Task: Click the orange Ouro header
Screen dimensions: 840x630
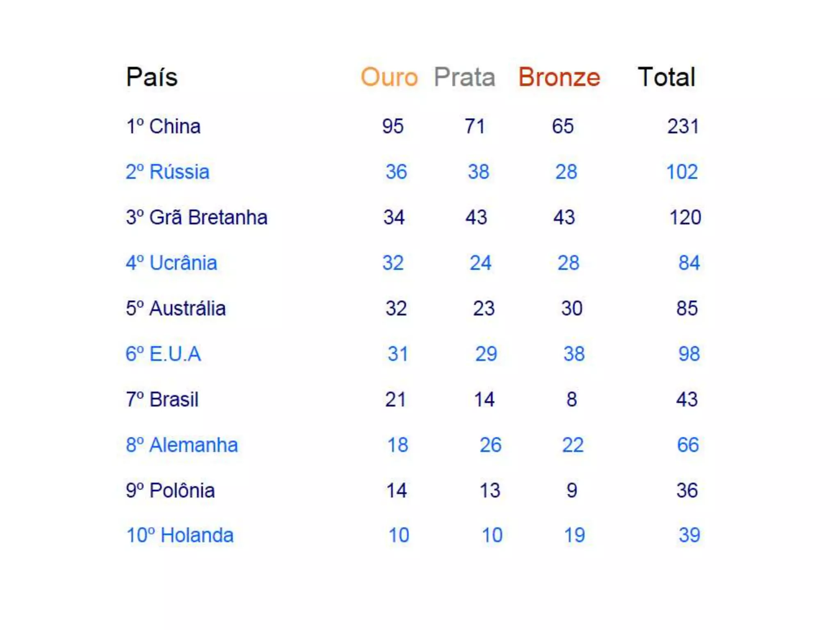Action: [x=389, y=77]
